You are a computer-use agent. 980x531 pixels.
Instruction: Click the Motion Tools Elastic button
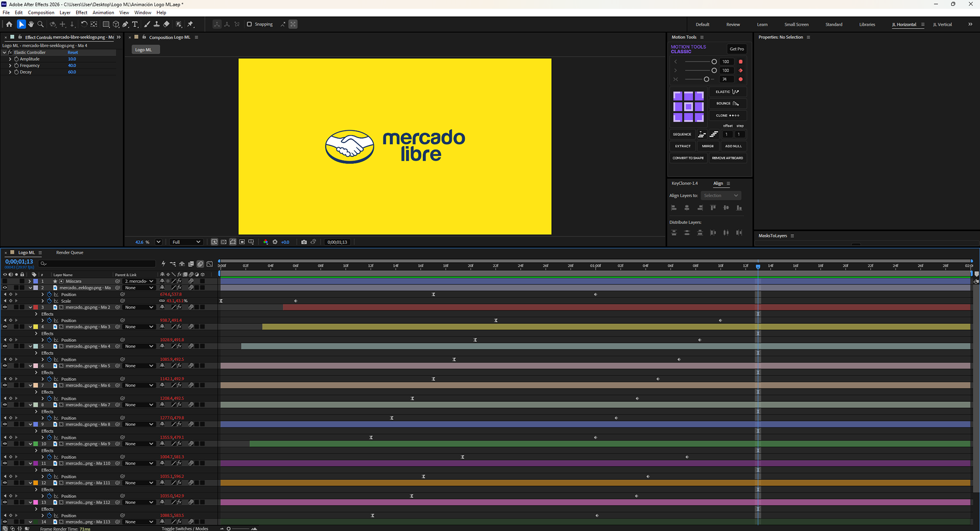727,92
